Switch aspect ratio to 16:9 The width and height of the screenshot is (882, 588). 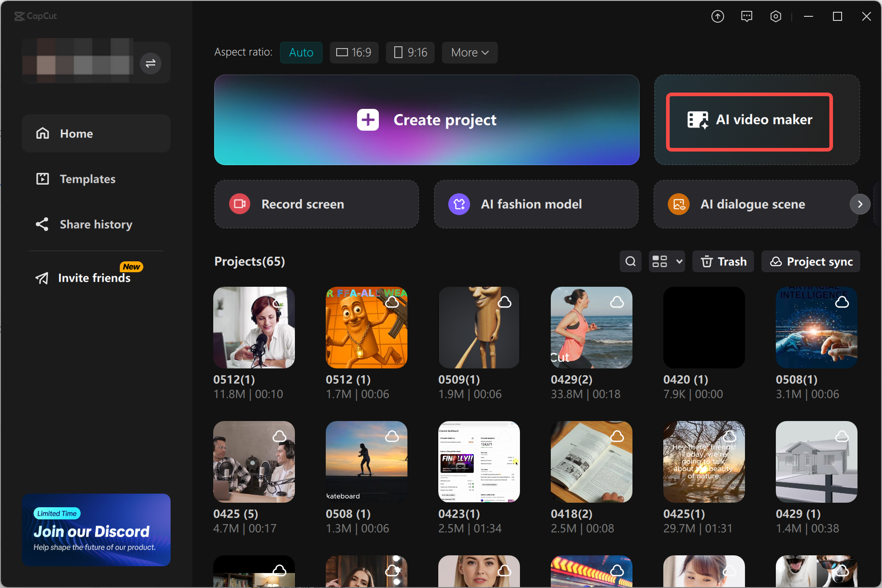pos(353,52)
